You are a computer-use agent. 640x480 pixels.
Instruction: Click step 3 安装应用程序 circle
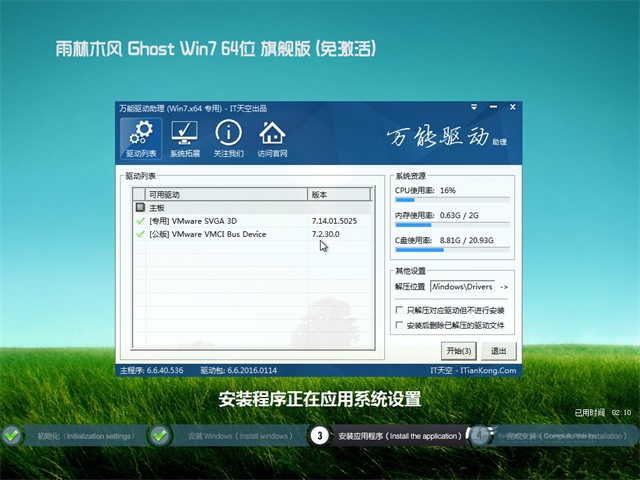coord(320,436)
